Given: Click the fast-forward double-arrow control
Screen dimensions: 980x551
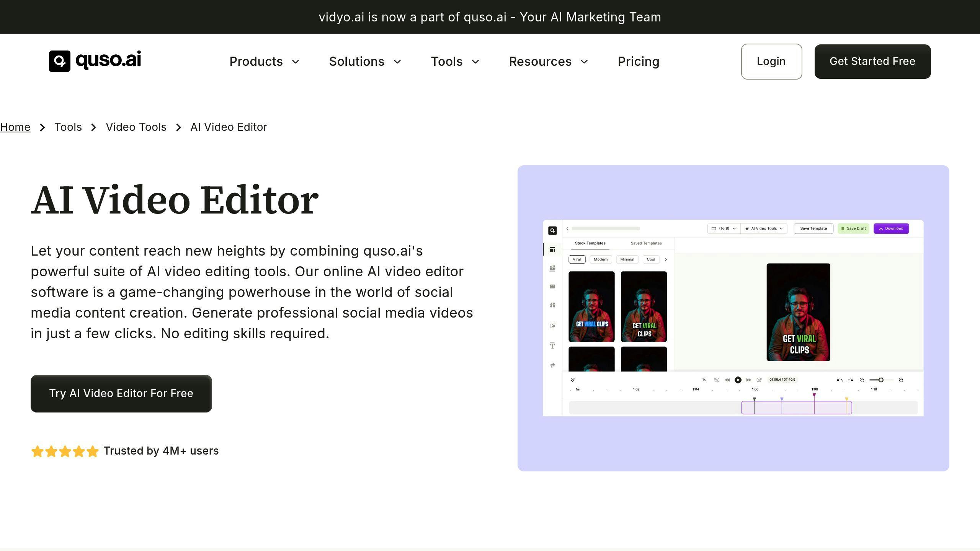Looking at the screenshot, I should [749, 380].
